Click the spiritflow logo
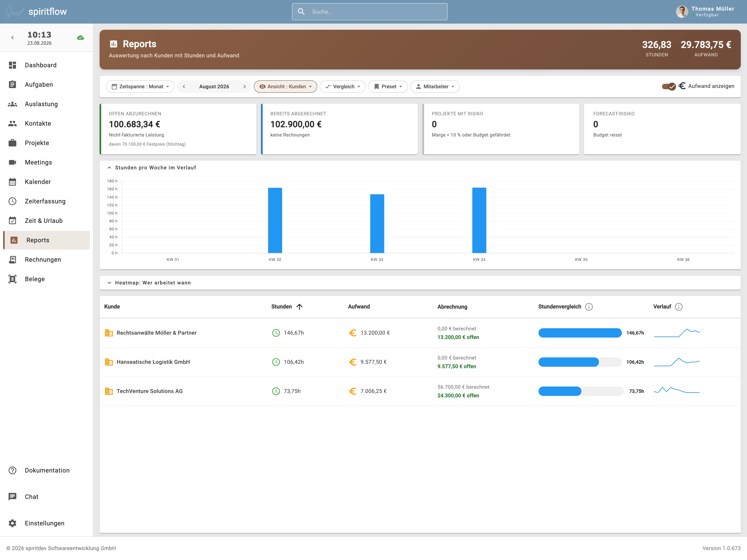 coord(36,11)
